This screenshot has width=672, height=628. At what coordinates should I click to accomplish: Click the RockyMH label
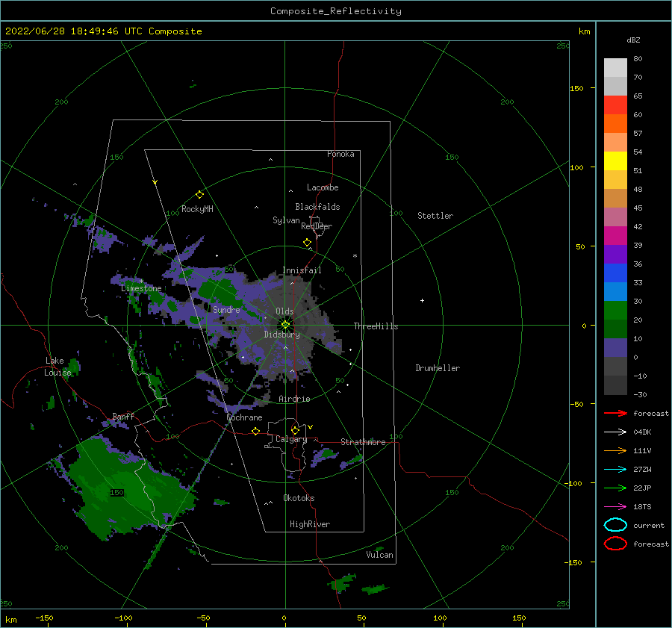point(197,209)
